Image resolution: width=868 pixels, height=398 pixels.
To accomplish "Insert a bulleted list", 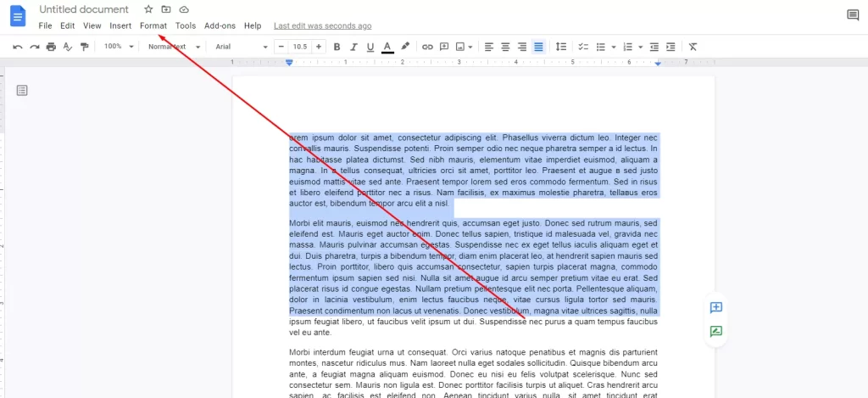I will click(601, 48).
